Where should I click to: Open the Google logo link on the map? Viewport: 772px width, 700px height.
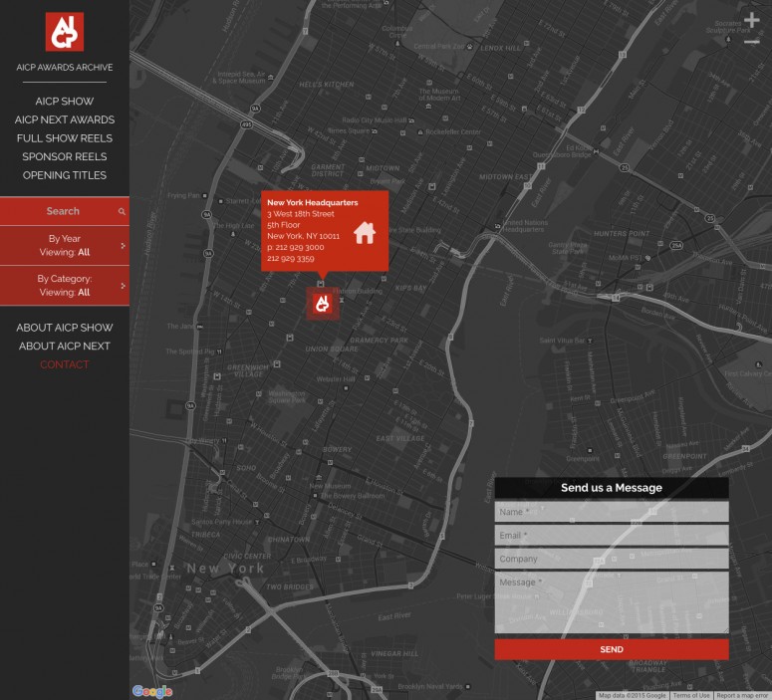coord(152,691)
